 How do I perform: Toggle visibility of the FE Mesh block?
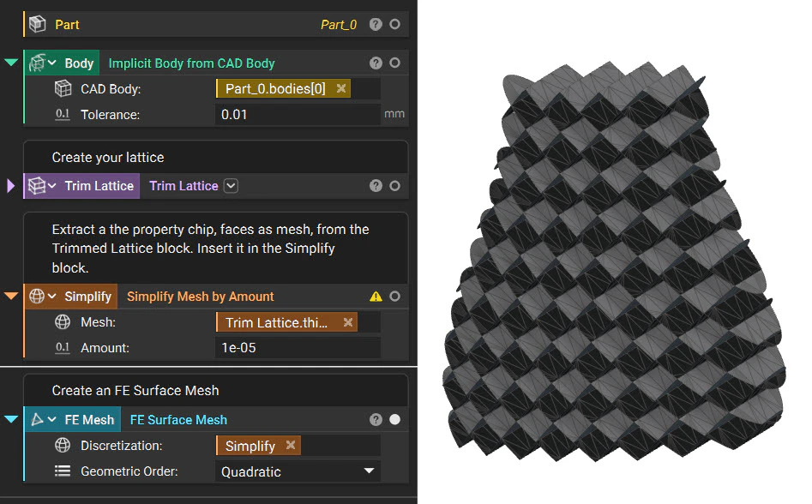pos(394,419)
